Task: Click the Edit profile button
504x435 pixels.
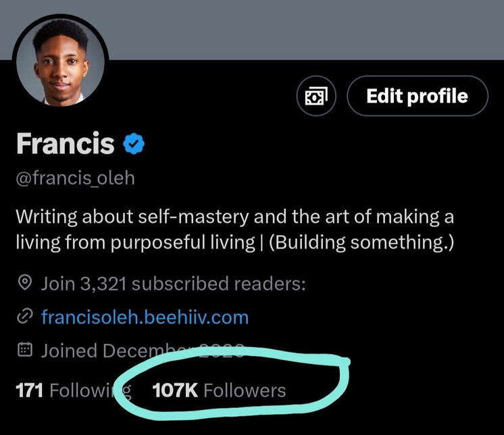Action: click(x=417, y=96)
